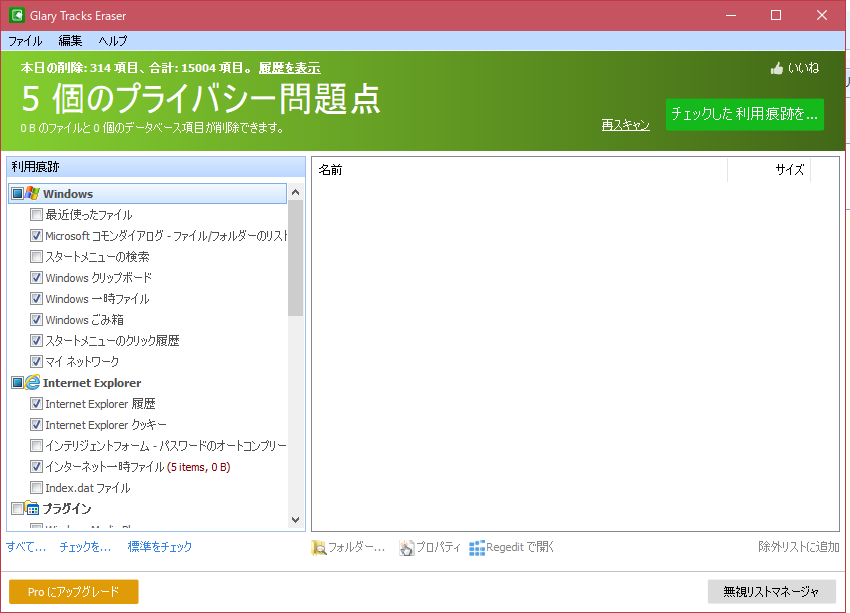
Task: Click チェックを… link below list
Action: click(85, 547)
